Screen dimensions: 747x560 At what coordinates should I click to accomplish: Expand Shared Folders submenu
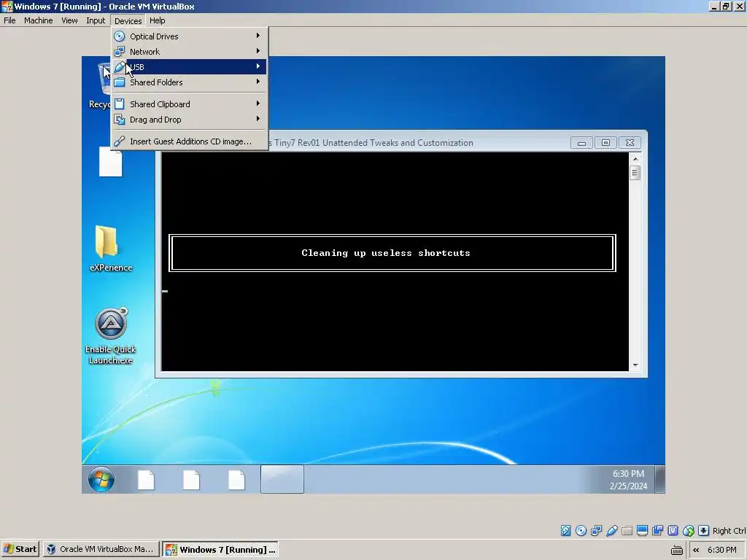(190, 82)
